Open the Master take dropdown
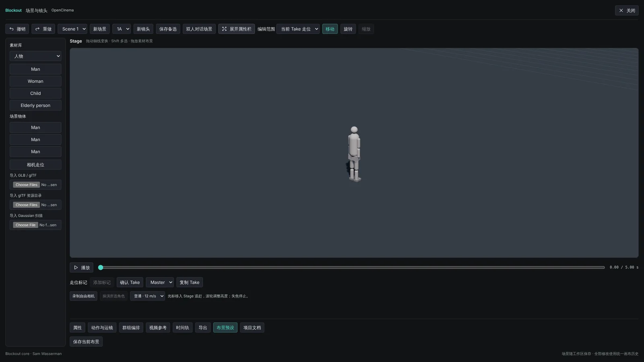The image size is (644, 362). tap(160, 282)
